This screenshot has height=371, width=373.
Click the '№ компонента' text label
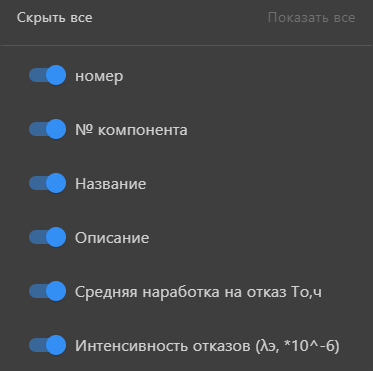click(x=131, y=130)
